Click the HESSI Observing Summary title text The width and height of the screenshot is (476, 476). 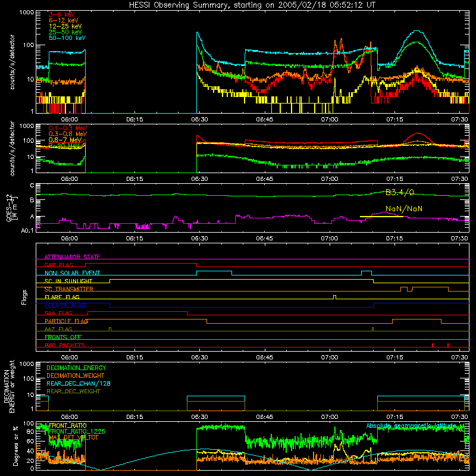tap(252, 5)
